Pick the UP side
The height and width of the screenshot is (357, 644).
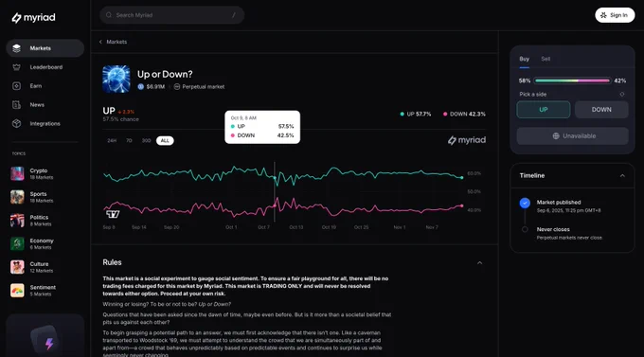[544, 110]
